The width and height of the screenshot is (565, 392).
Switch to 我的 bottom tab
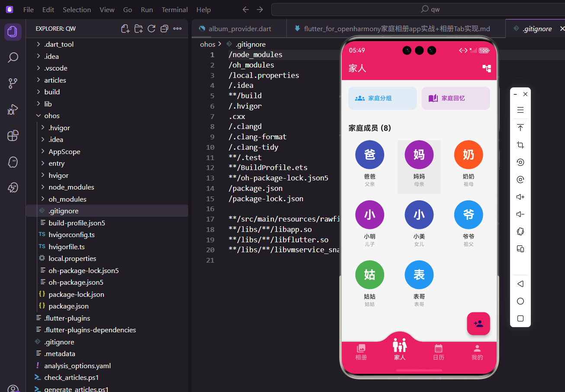point(477,352)
